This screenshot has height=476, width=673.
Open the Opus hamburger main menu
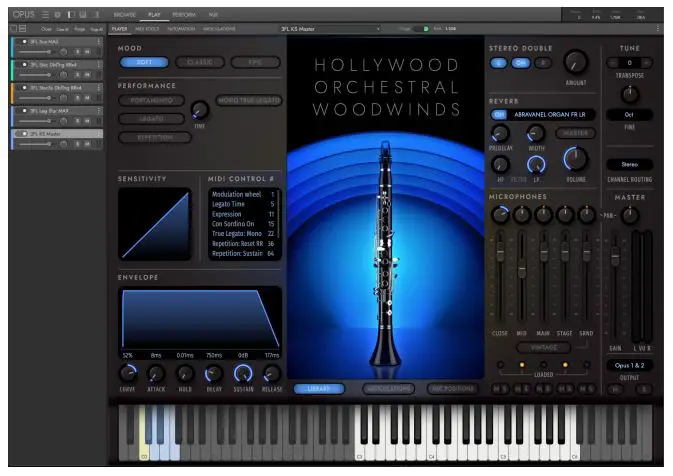click(x=45, y=15)
